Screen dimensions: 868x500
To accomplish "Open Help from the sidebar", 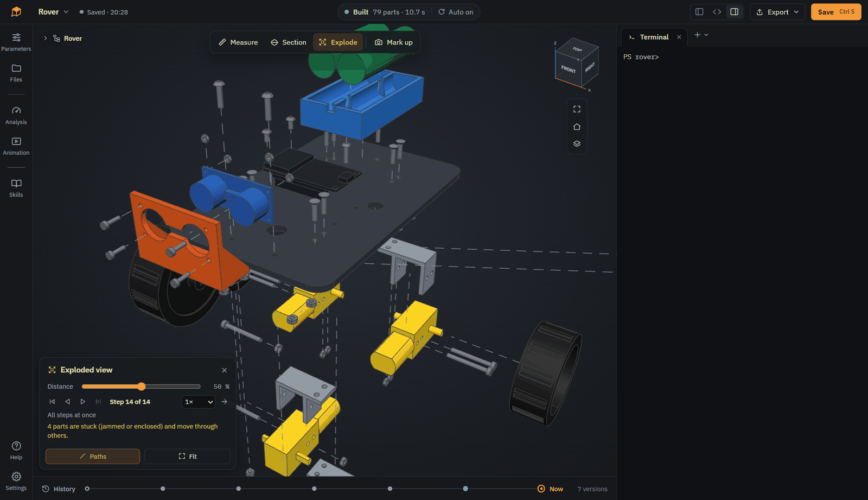I will pos(16,451).
